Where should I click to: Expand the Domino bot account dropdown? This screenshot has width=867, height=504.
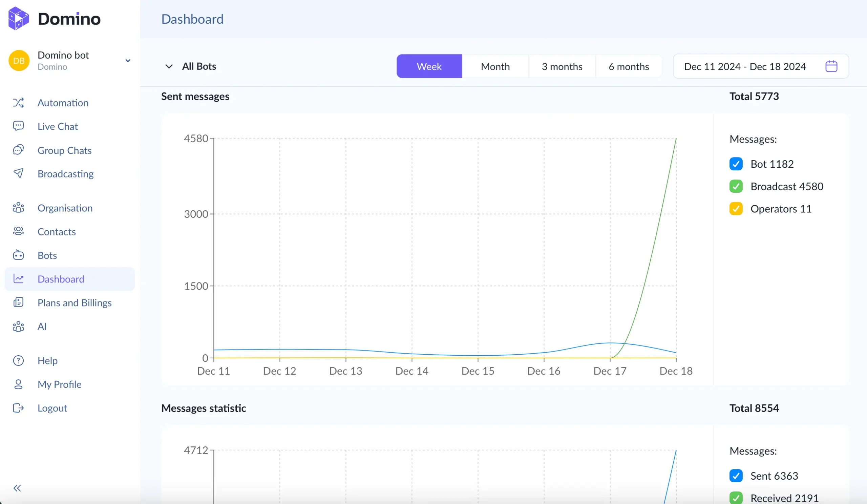128,60
